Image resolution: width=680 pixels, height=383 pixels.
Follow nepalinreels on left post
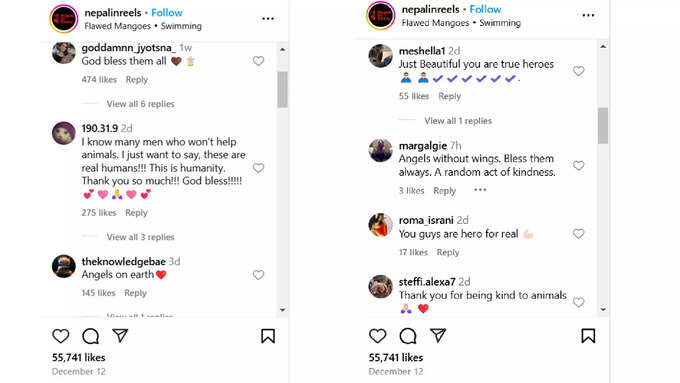(x=167, y=13)
